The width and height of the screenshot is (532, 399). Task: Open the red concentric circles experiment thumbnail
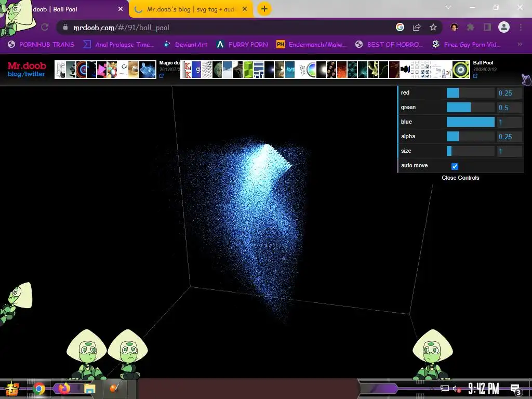coord(82,70)
